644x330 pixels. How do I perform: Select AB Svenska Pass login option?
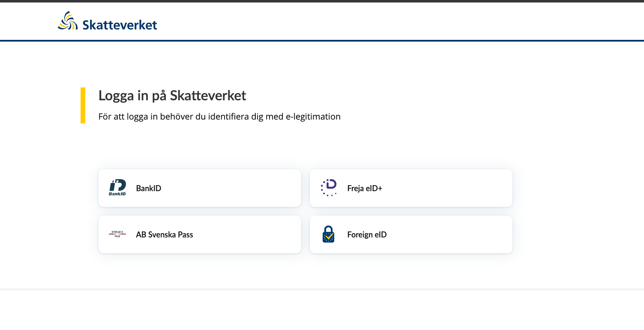[200, 234]
